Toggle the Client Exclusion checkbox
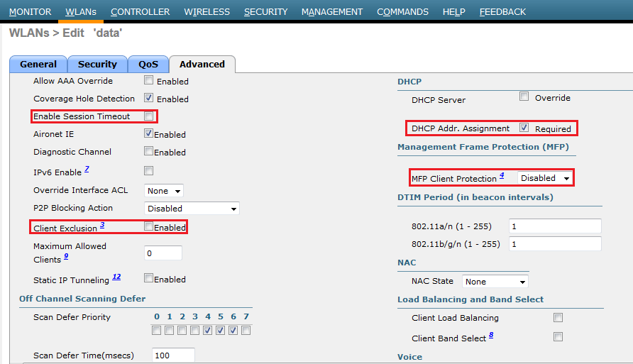 [x=149, y=227]
